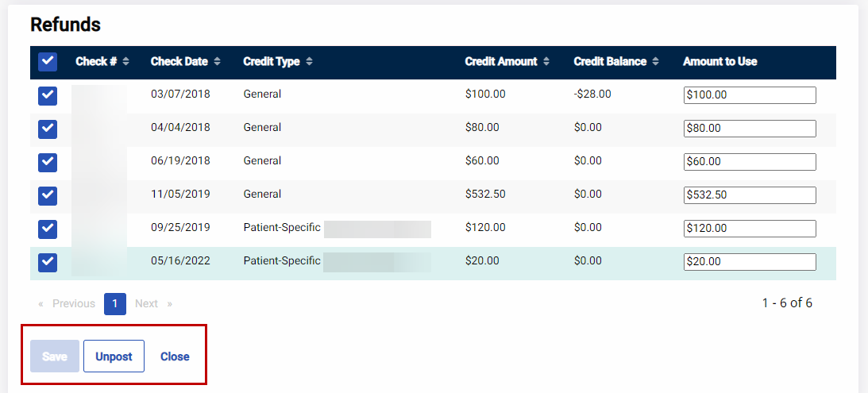Click the $100.00 Amount to Use field
This screenshot has height=393, width=868.
(x=749, y=95)
